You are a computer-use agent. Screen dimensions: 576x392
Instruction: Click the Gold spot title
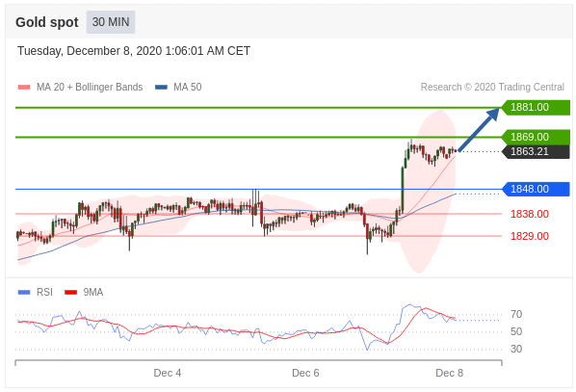pos(47,22)
